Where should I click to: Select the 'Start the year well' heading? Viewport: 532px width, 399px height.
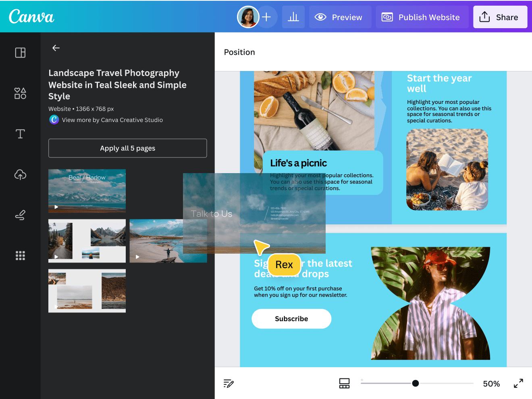(x=439, y=83)
